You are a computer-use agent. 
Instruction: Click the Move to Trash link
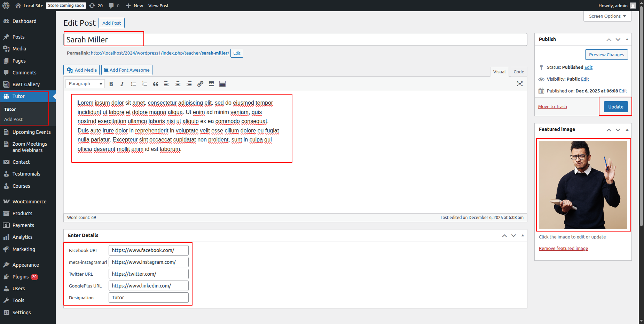552,107
